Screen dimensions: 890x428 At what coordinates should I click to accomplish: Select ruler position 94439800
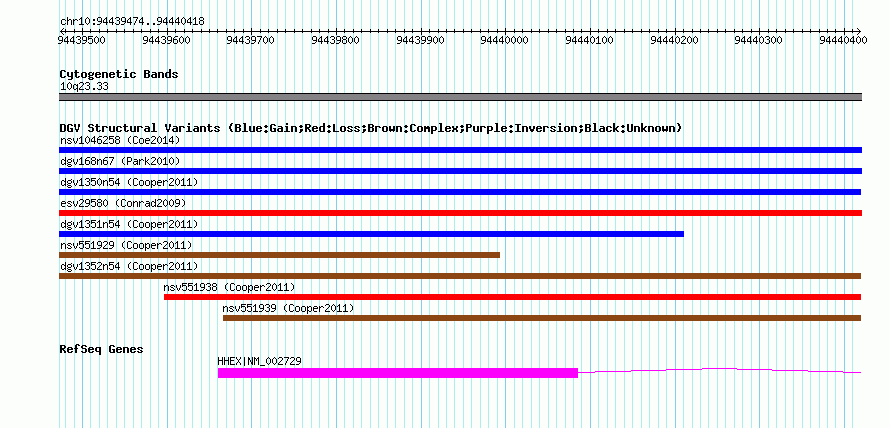pyautogui.click(x=336, y=40)
